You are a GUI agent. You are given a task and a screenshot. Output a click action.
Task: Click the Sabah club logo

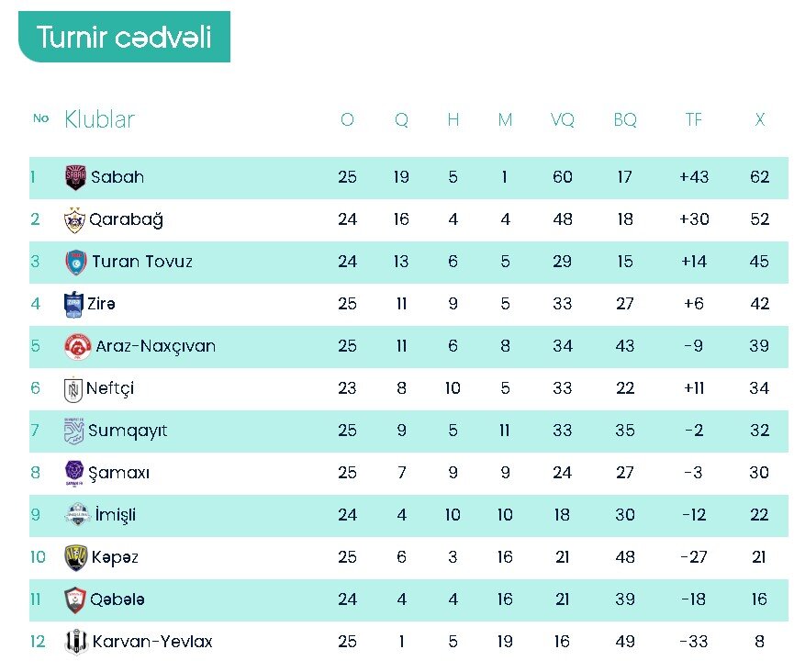[75, 177]
